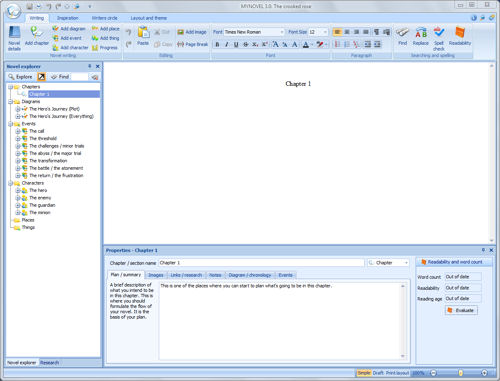Click Find in the Novel explorer toolbar
The image size is (500, 381).
pyautogui.click(x=60, y=77)
